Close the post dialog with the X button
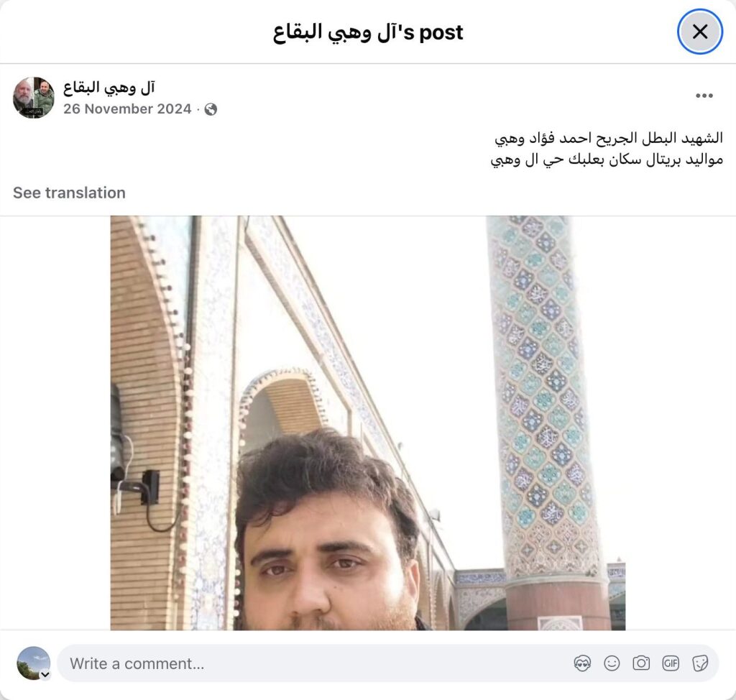 [700, 32]
